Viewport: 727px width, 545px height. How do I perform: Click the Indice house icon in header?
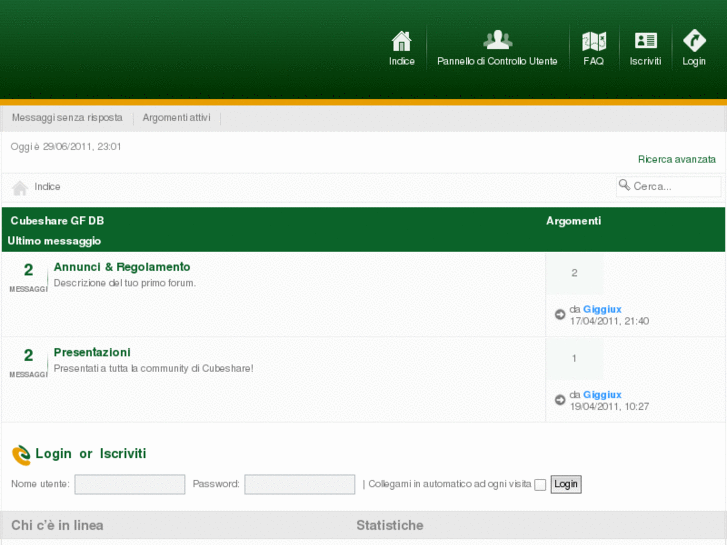click(401, 41)
